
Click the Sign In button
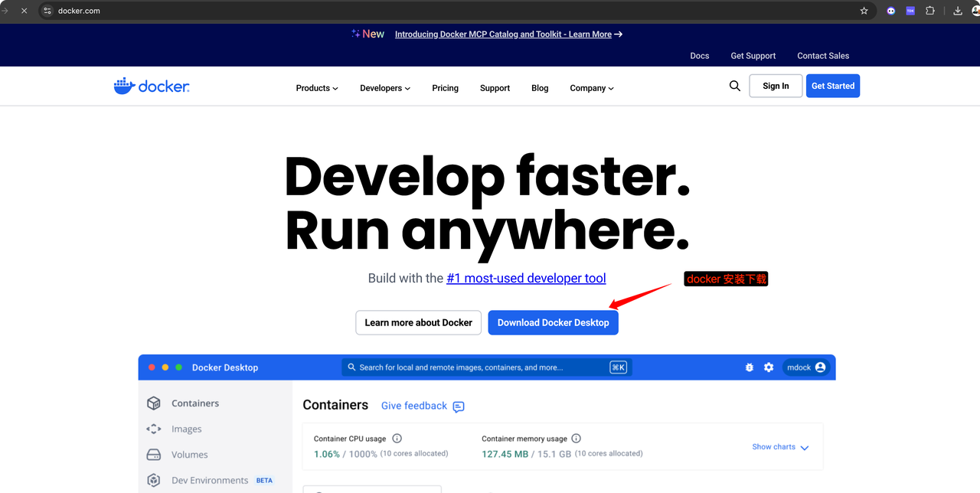click(776, 86)
